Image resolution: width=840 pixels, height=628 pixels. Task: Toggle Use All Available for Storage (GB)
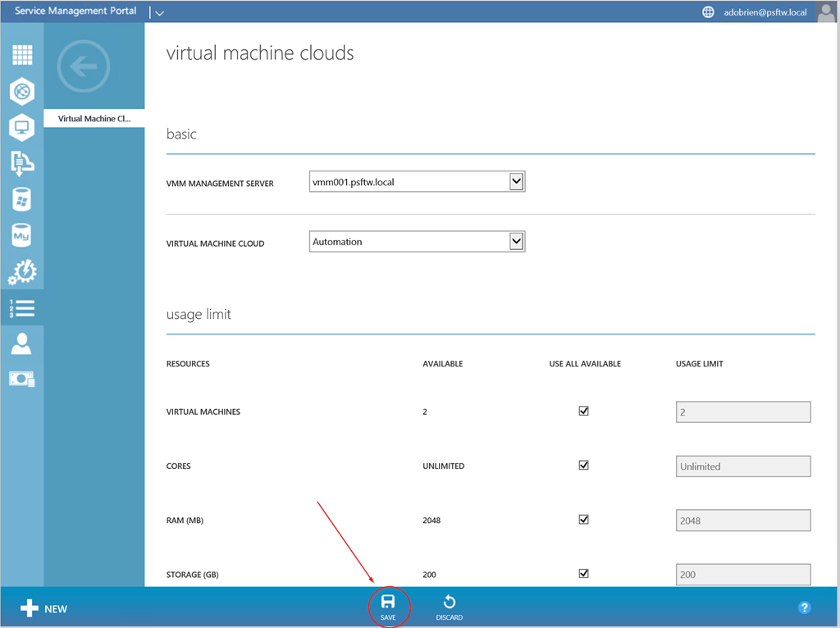584,573
